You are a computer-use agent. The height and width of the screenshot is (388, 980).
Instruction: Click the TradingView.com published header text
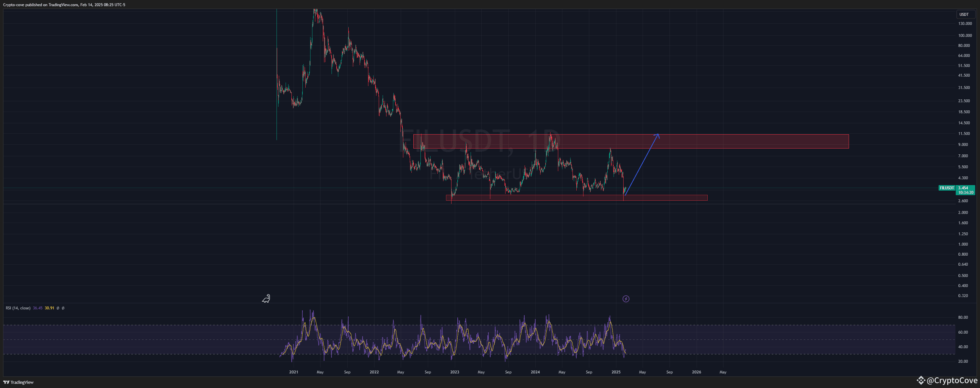tap(63, 5)
